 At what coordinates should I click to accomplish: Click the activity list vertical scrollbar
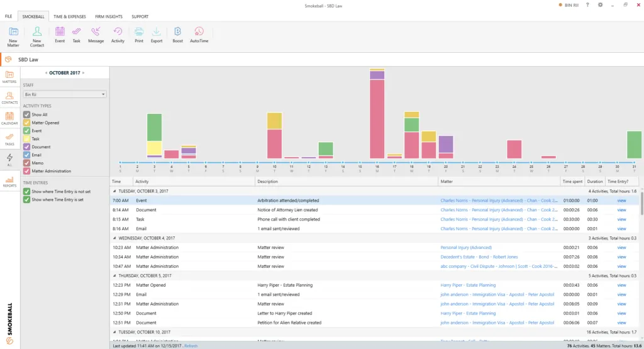[641, 204]
